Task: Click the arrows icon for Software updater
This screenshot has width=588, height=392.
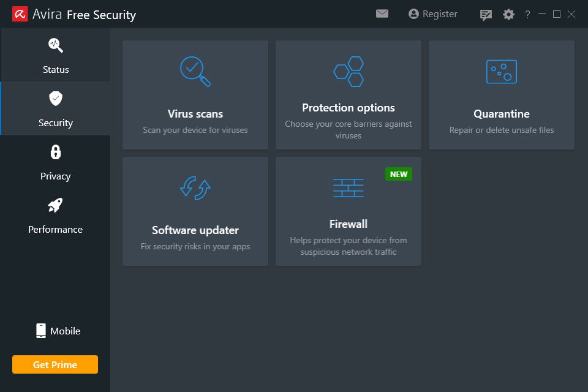Action: coord(195,187)
